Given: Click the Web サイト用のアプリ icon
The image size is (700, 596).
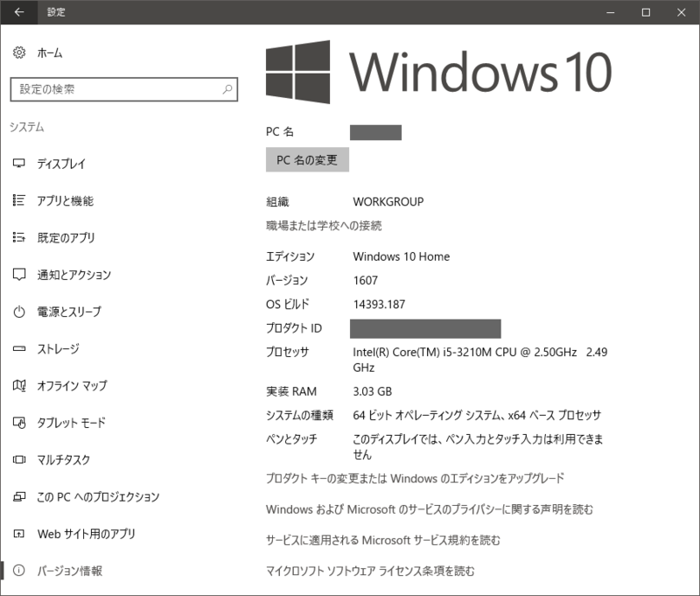Looking at the screenshot, I should [x=18, y=534].
